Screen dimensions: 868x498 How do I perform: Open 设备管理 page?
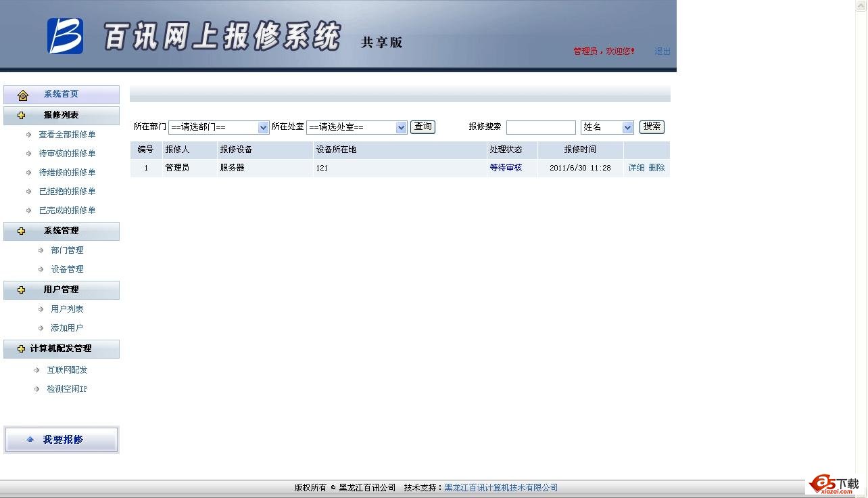[x=67, y=269]
